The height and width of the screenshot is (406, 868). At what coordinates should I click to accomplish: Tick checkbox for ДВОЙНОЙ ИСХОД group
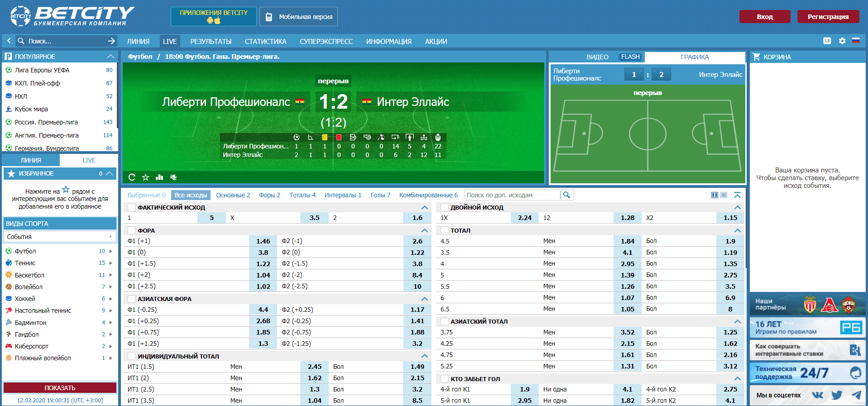(445, 207)
